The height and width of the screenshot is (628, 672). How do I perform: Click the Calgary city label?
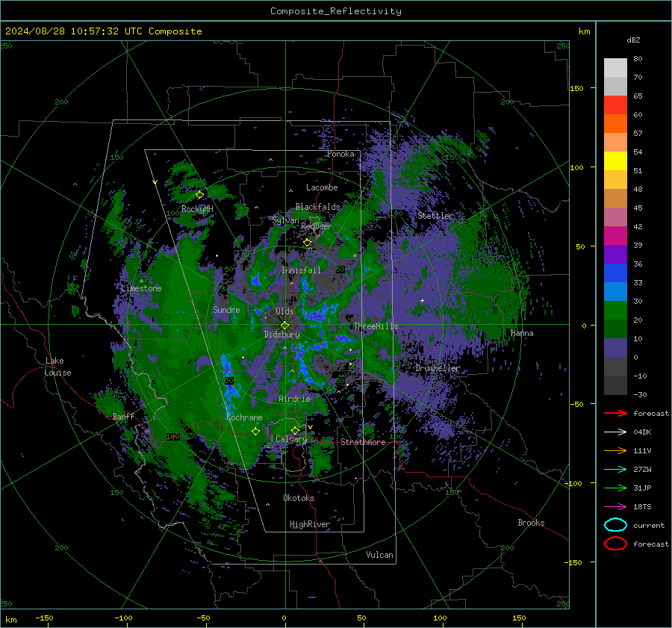(x=291, y=439)
